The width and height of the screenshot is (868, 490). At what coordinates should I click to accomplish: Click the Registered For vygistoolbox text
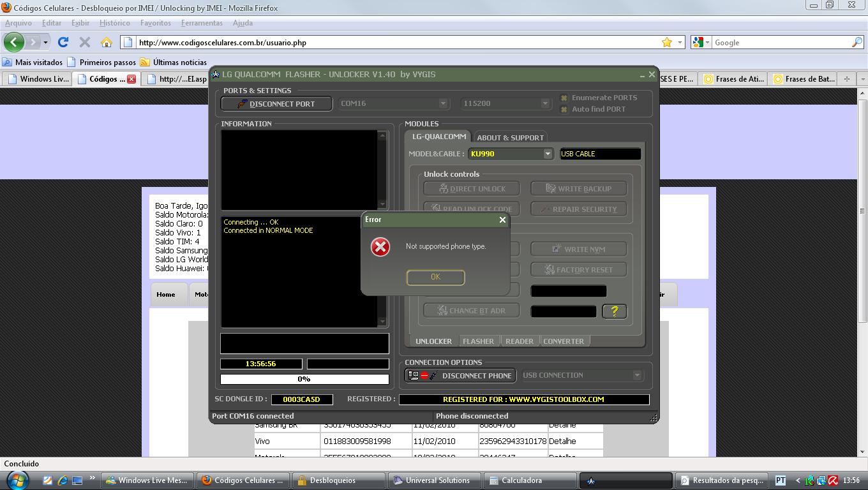coord(524,399)
